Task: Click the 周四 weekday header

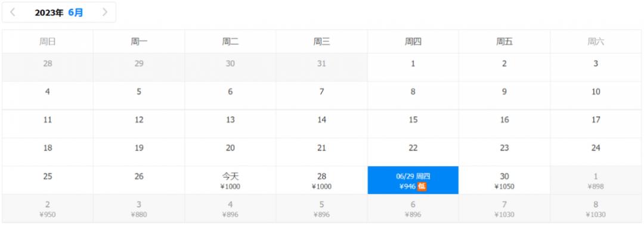Action: tap(413, 42)
